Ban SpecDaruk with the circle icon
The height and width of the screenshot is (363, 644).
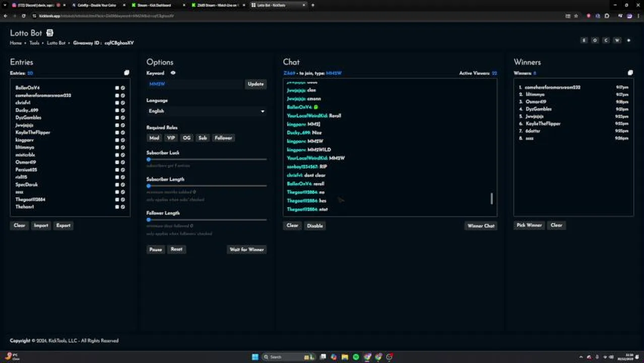tap(122, 185)
